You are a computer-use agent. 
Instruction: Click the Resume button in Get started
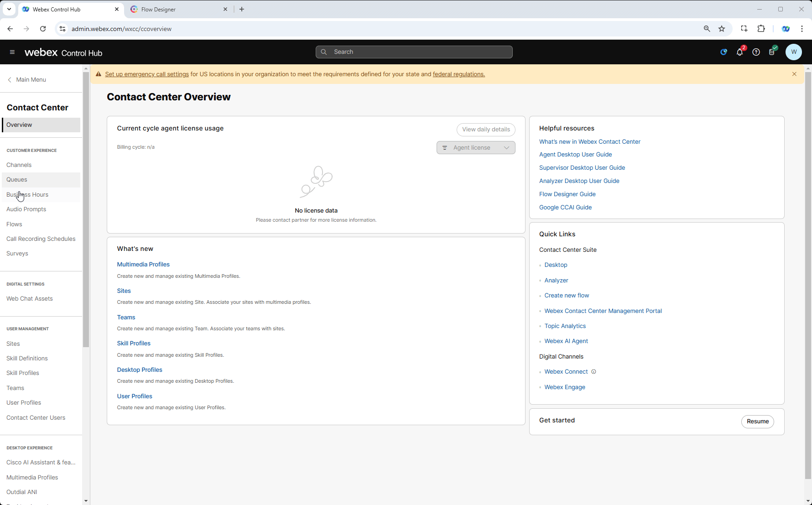[758, 422]
